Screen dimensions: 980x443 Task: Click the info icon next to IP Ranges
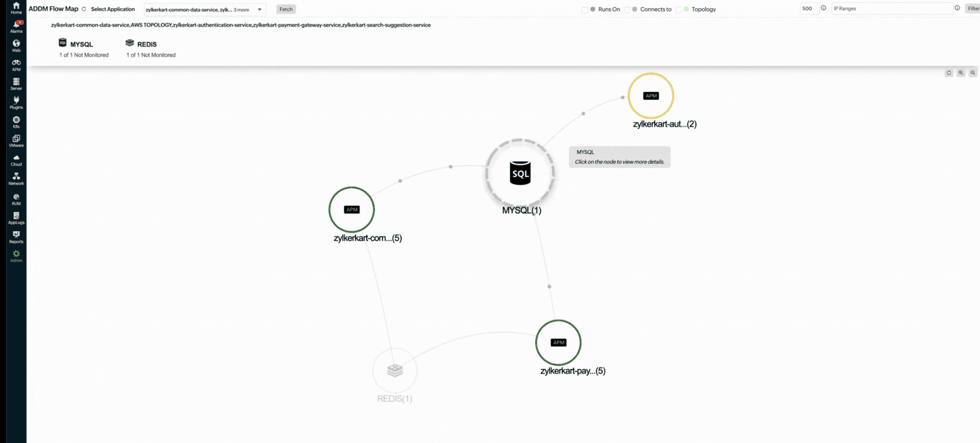[x=957, y=8]
